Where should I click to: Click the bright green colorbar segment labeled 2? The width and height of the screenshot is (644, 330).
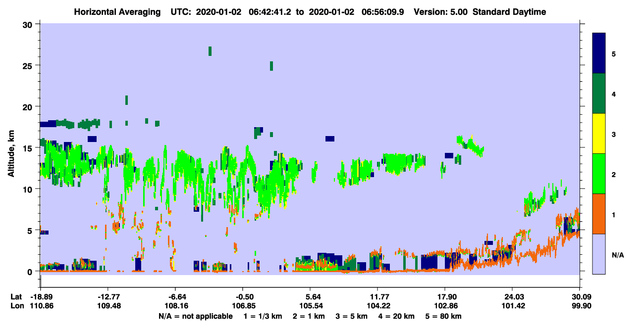click(x=599, y=174)
